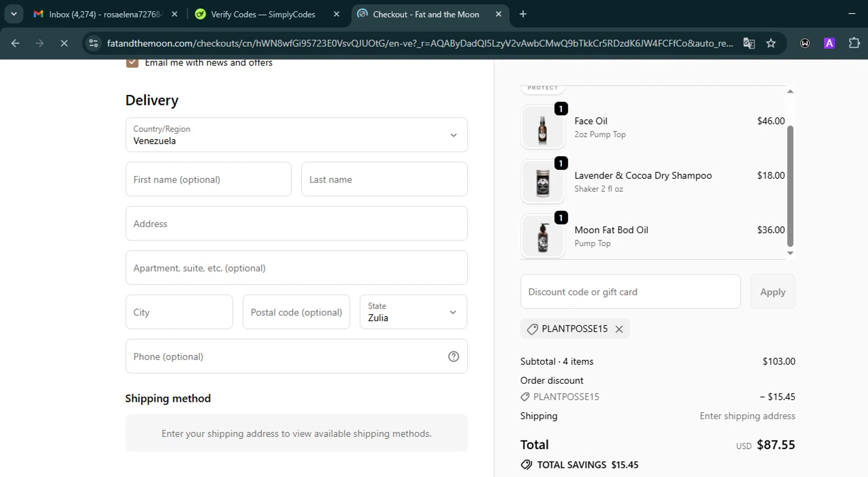Click the order summary scrollbar thumb
The height and width of the screenshot is (477, 868).
coord(790,186)
